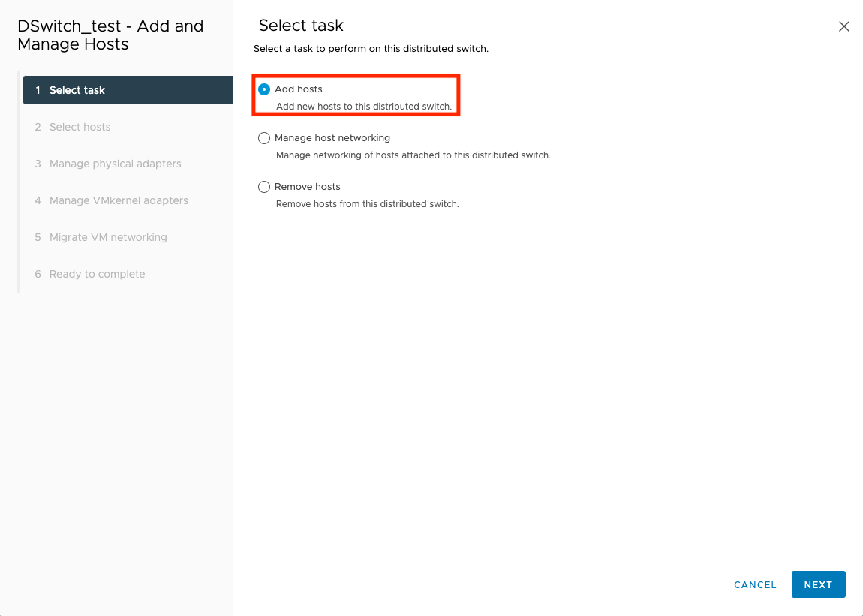The image size is (863, 616).
Task: Select the Remove hosts option
Action: coord(264,186)
